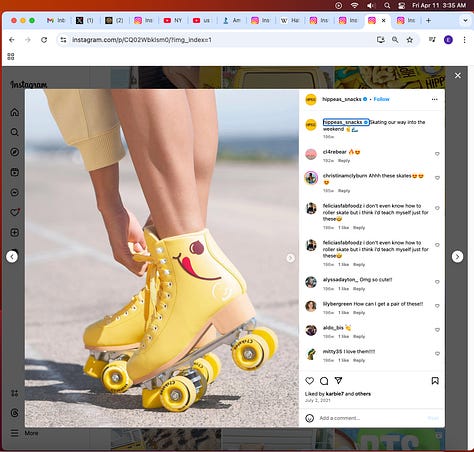The height and width of the screenshot is (452, 474).
Task: Bookmark the page with the star icon
Action: tap(410, 40)
